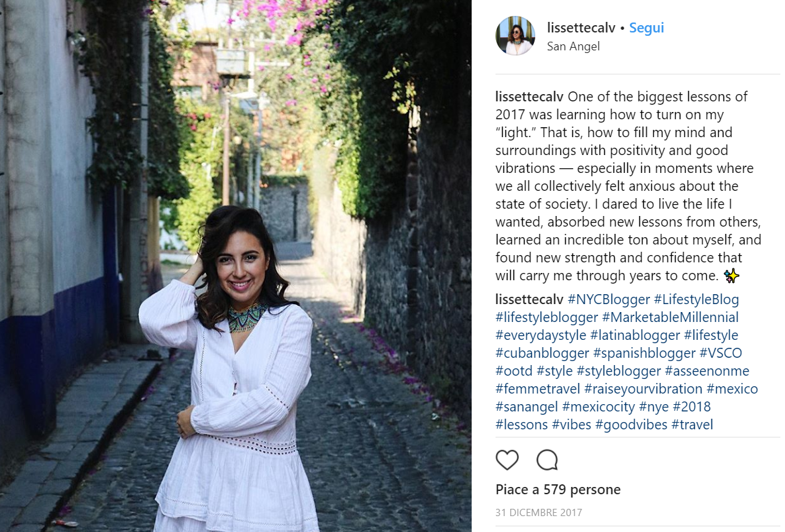785x532 pixels.
Task: Open the lissettecalv username in the header
Action: pyautogui.click(x=581, y=28)
